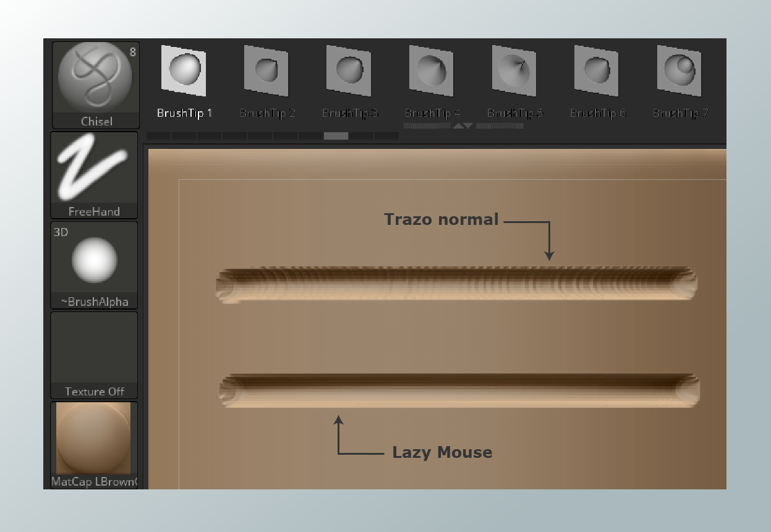Click the divider arrows below BrushTip 4
This screenshot has height=532, width=771.
point(463,126)
